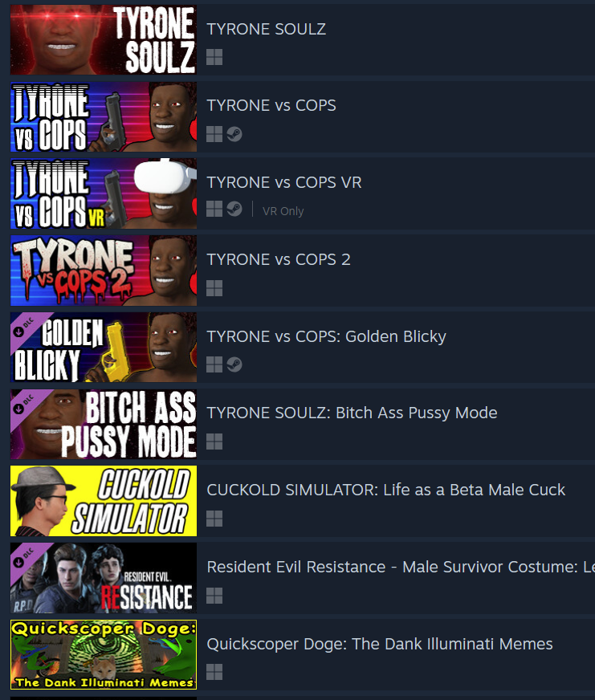Click the DLC badge on Golden Blicky thumbnail
The height and width of the screenshot is (700, 595).
(25, 328)
